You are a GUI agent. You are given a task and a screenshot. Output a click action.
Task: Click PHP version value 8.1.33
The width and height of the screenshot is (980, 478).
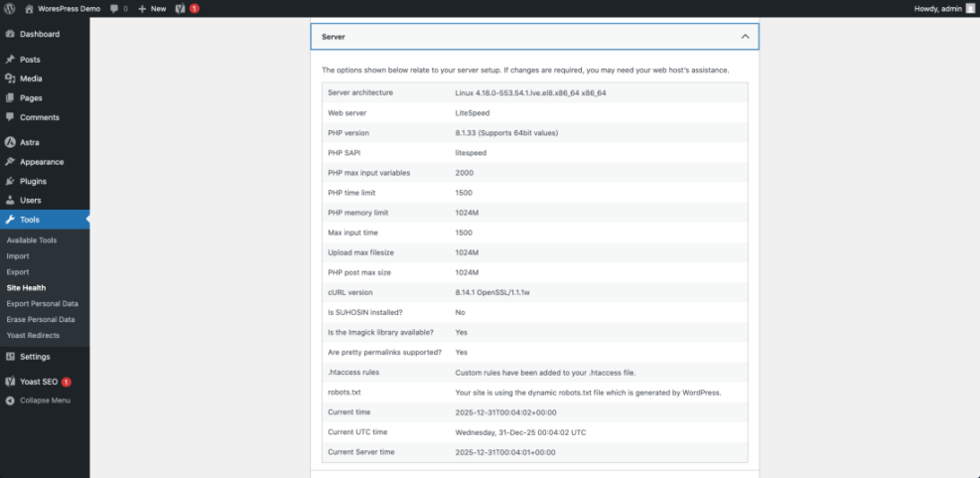point(506,132)
